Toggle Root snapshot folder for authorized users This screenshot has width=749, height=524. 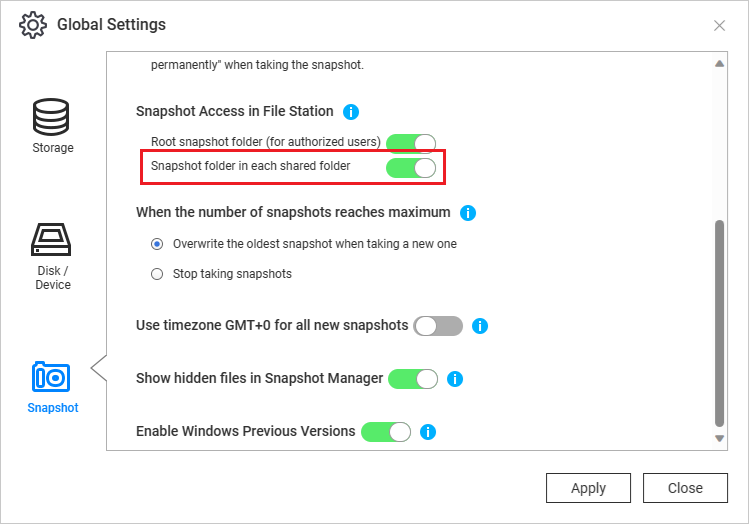[411, 143]
